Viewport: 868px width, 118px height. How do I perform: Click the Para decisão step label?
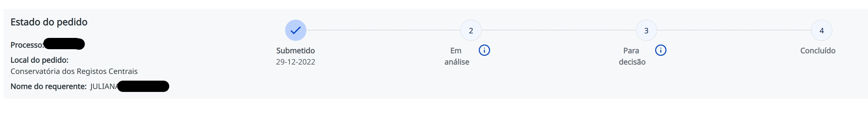coord(632,56)
